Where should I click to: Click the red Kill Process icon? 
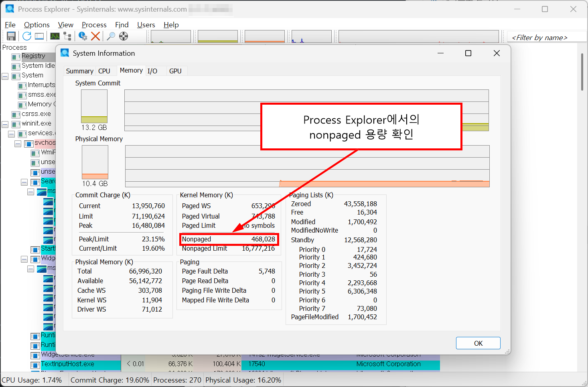coord(95,36)
